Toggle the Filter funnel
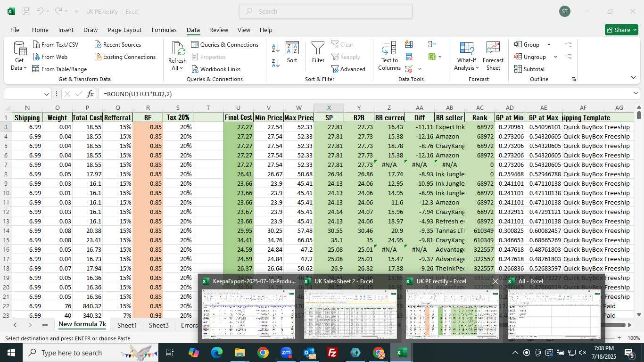The image size is (644, 362). pos(318,52)
